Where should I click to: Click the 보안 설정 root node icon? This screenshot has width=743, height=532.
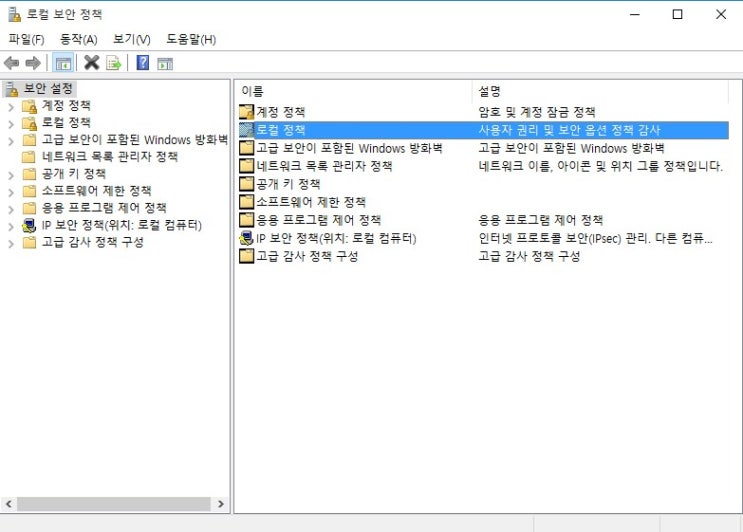tap(12, 89)
